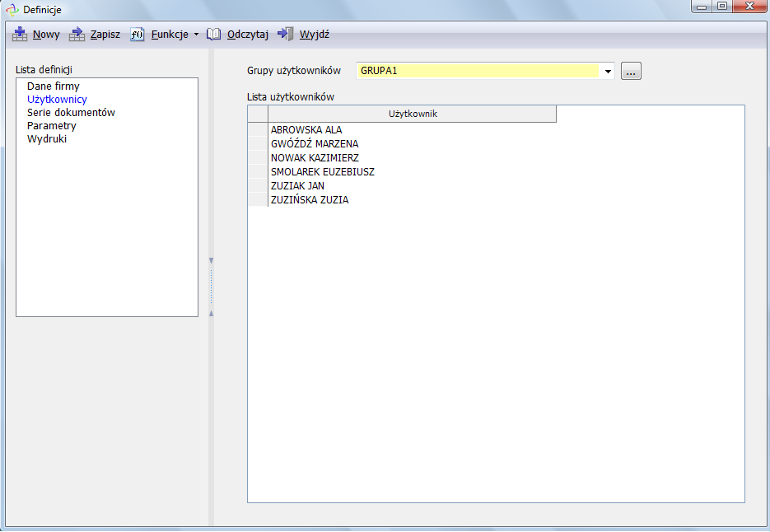Select Wydruki in definitions list
Screen dimensions: 770x532
tap(47, 139)
